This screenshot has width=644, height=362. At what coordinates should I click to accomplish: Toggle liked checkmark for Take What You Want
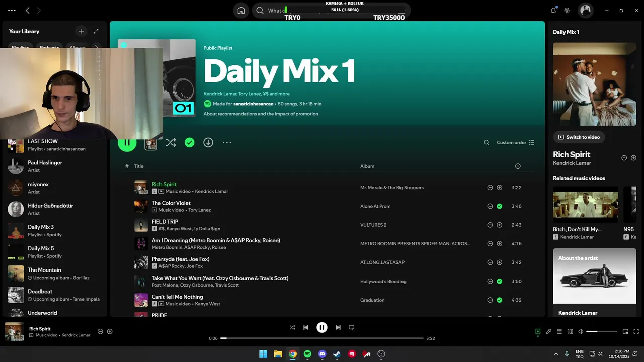click(x=499, y=281)
